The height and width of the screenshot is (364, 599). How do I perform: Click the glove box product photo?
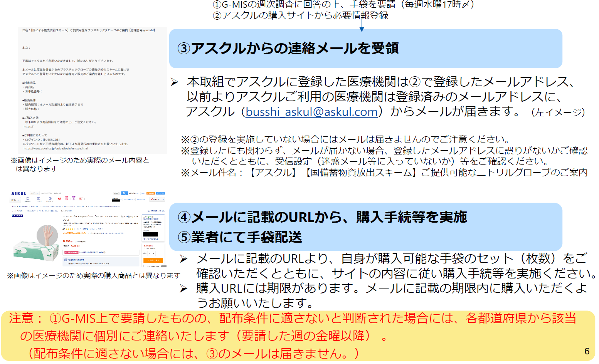[37, 243]
